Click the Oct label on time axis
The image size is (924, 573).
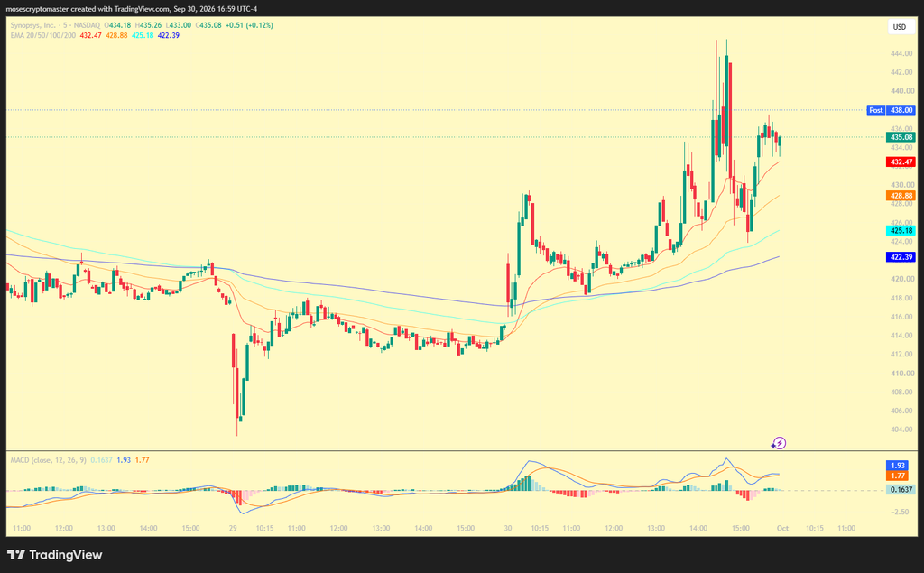point(782,528)
